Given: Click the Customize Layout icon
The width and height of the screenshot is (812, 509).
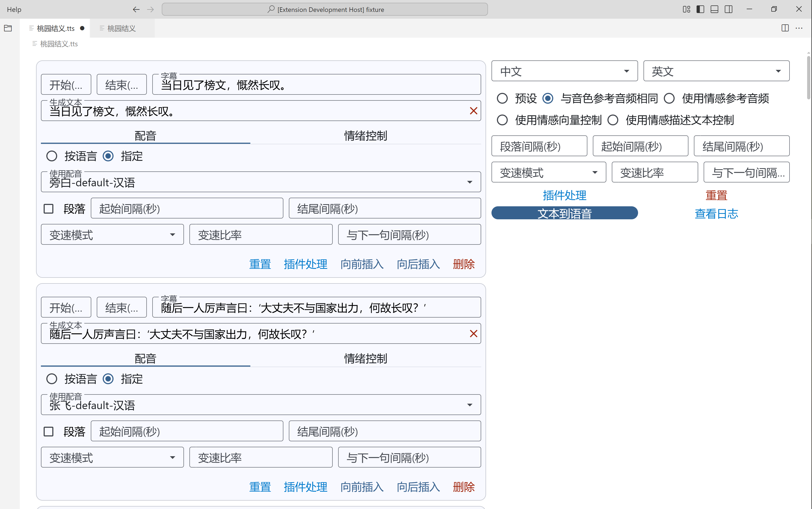Looking at the screenshot, I should [686, 9].
